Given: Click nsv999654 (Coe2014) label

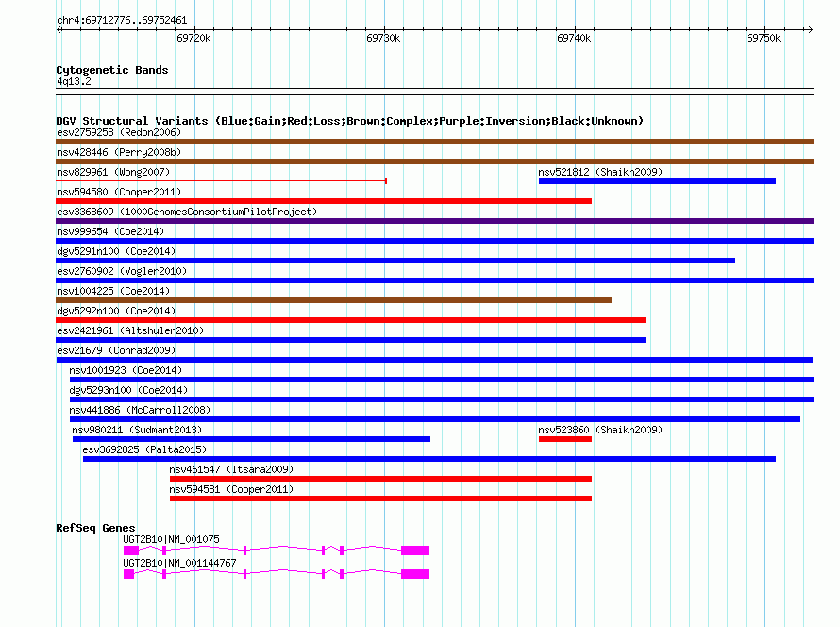Looking at the screenshot, I should pos(110,231).
